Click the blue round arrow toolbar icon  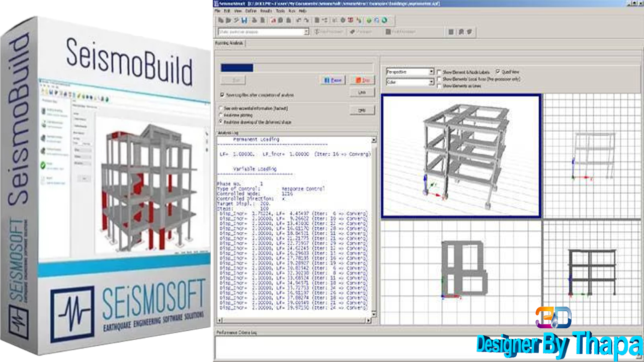(376, 20)
